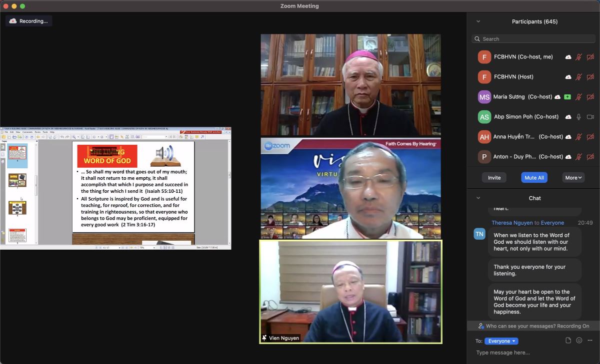
Task: Open the More dropdown in Participants panel
Action: [x=573, y=178]
